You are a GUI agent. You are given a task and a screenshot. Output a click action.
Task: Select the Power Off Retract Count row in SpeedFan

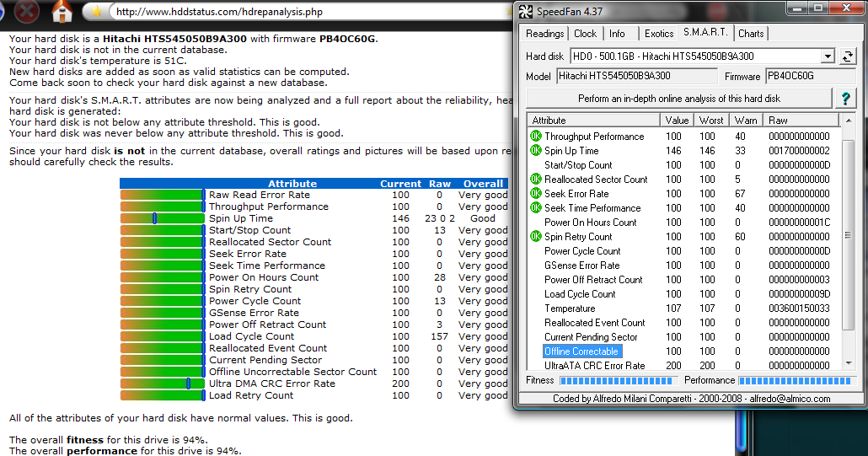[685, 280]
